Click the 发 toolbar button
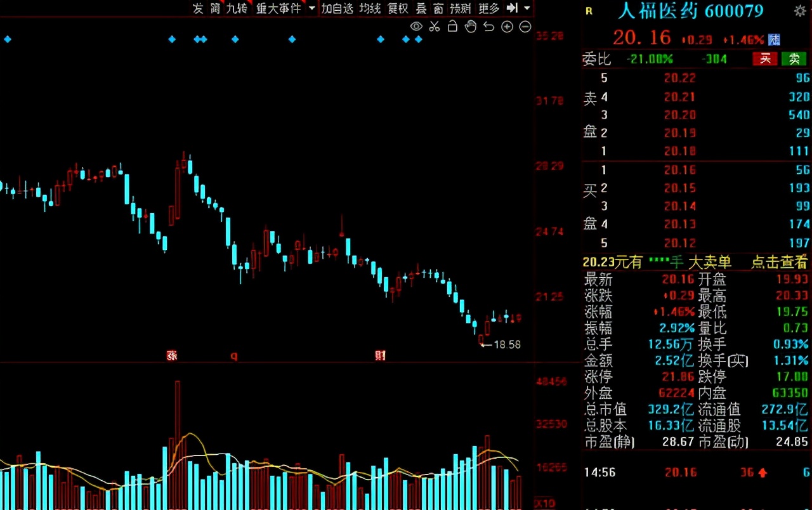This screenshot has height=510, width=812. tap(198, 8)
